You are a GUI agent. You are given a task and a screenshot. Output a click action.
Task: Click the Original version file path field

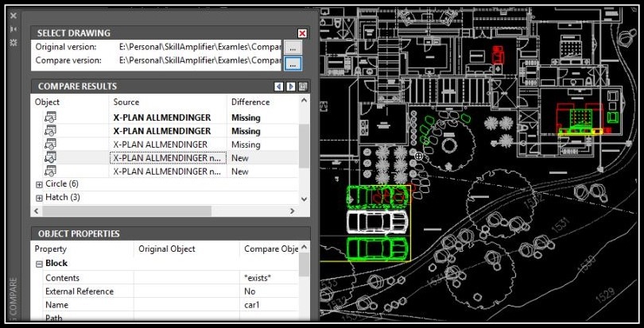click(x=200, y=47)
